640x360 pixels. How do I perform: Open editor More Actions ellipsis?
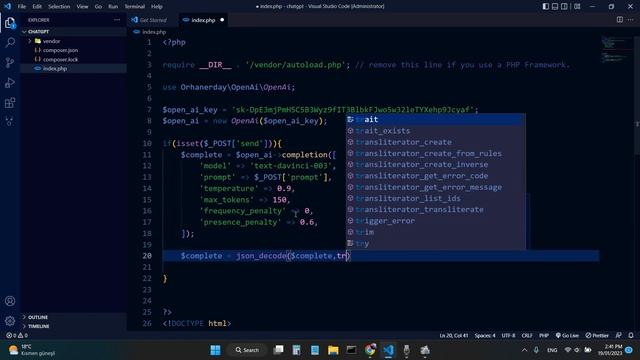point(631,20)
